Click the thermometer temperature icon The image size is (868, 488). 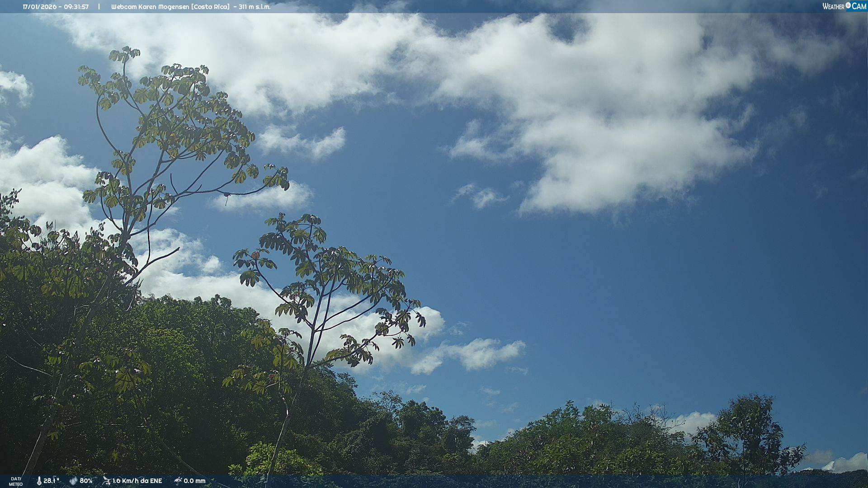point(39,481)
